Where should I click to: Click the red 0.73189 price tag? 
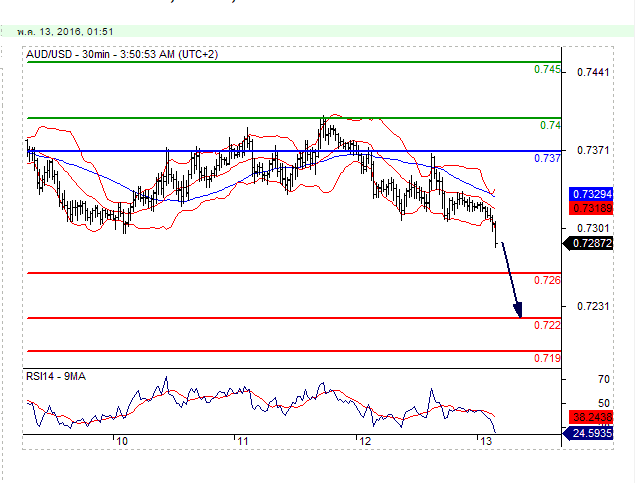point(591,209)
